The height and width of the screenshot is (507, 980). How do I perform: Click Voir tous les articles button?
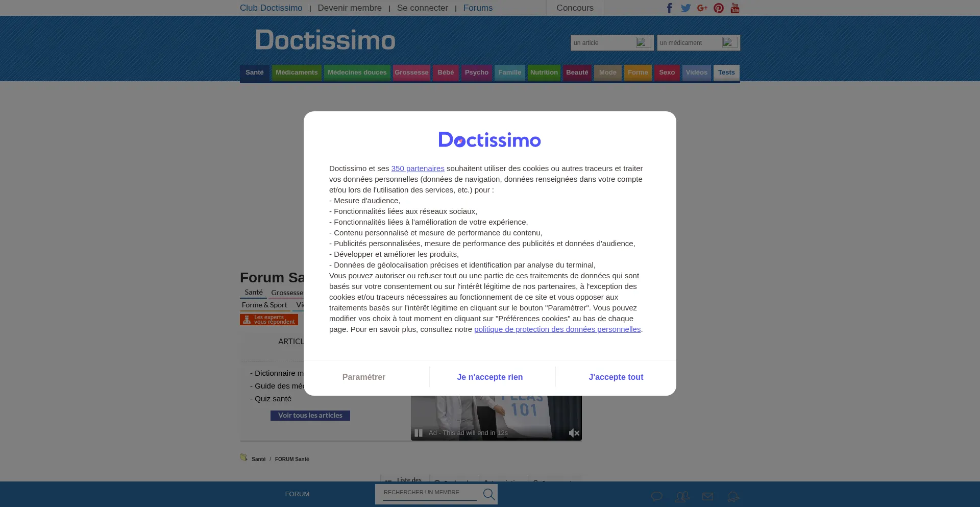310,416
